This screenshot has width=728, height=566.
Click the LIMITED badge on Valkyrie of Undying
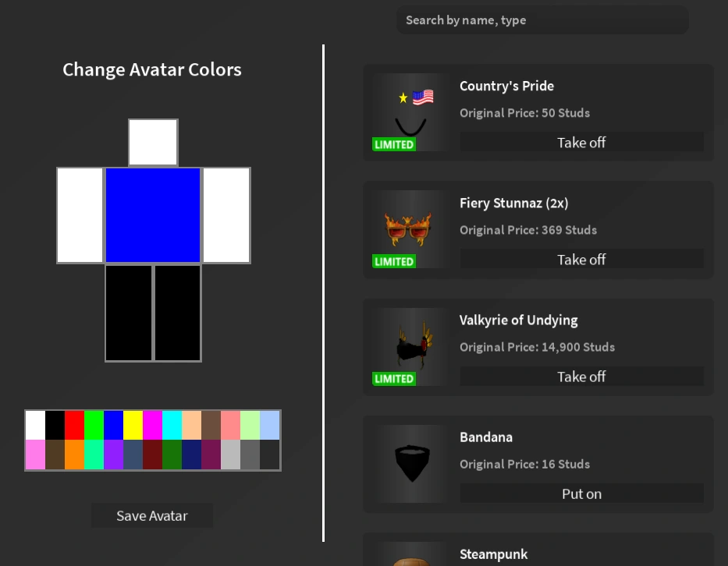[x=394, y=378]
